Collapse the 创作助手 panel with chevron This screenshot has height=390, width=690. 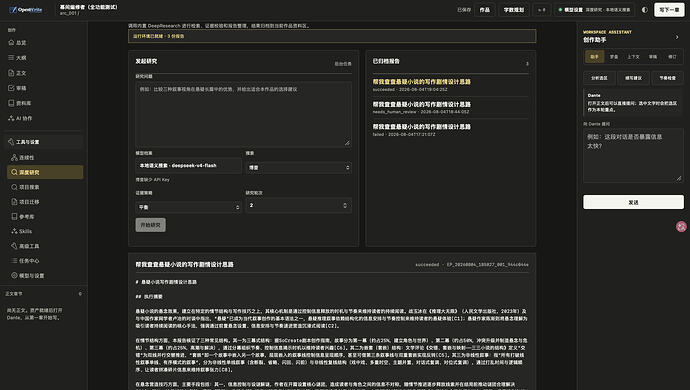677,37
